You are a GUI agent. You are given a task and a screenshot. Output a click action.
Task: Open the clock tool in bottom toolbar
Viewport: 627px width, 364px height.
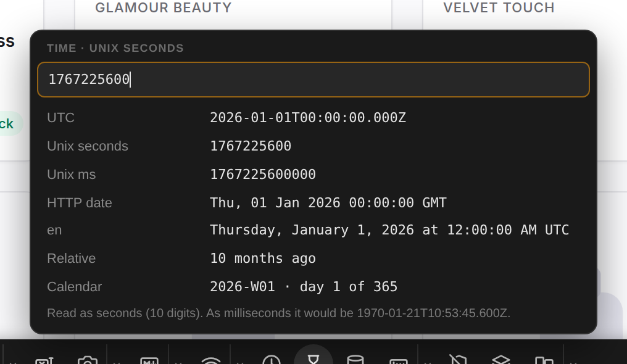pyautogui.click(x=272, y=359)
